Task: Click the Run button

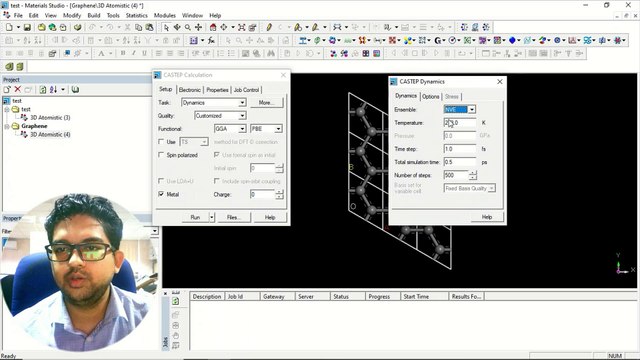Action: coord(196,217)
